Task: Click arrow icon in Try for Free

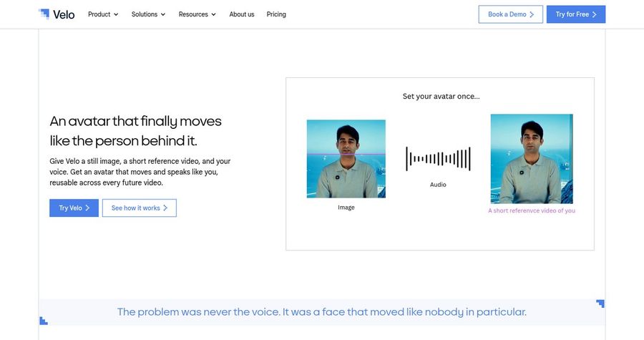Action: (594, 14)
